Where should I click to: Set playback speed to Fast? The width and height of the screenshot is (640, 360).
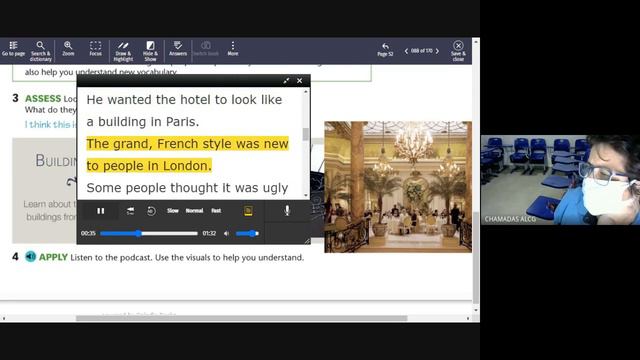tap(216, 211)
